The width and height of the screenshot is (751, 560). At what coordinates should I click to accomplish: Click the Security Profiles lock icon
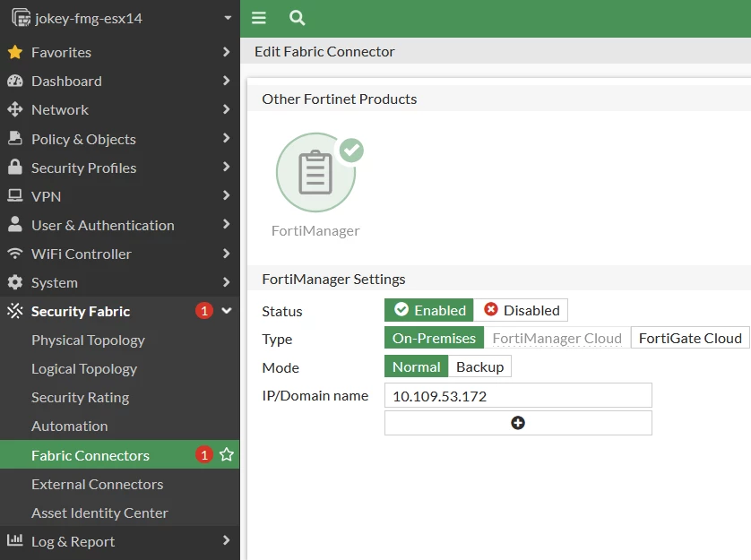[x=15, y=168]
